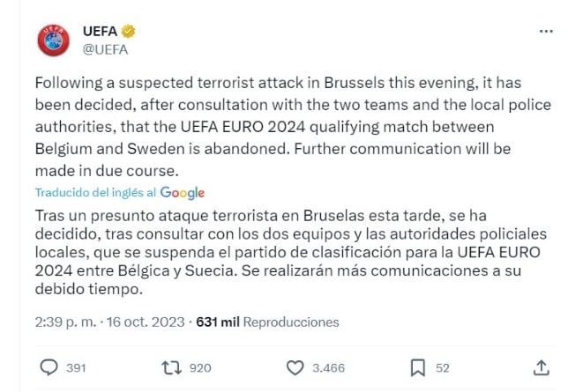This screenshot has width=568, height=392.
Task: Click the reply speech bubble icon
Action: (x=50, y=366)
